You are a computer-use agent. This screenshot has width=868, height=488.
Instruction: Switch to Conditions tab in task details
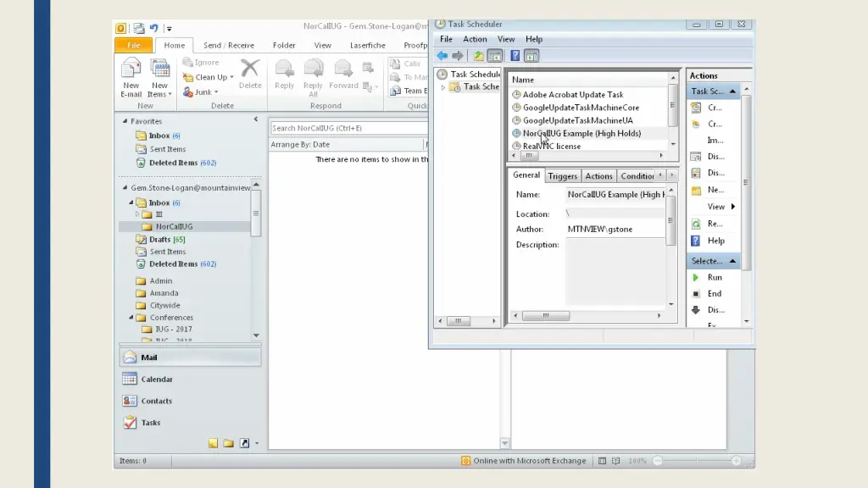tap(637, 176)
